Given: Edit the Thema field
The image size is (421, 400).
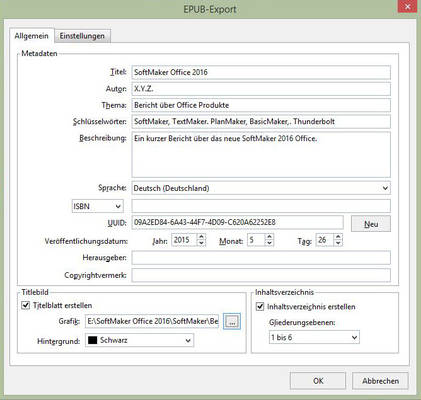Looking at the screenshot, I should 261,105.
